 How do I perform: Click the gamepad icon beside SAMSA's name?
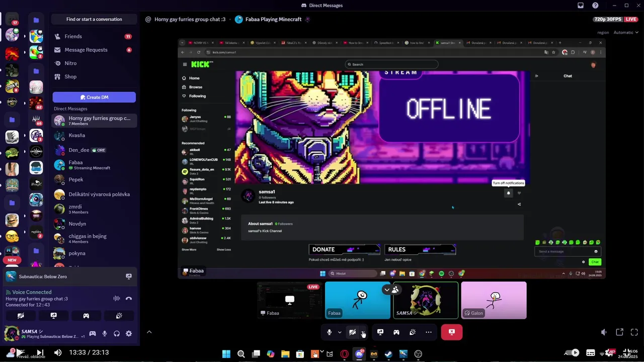[93, 333]
